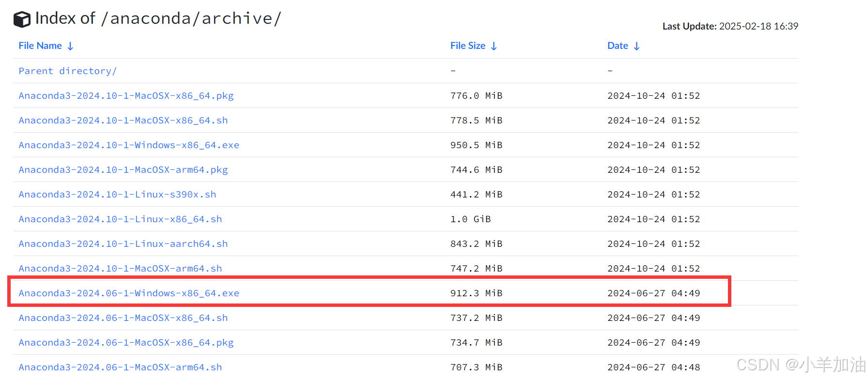Sort by File Size column header
Screen dimensions: 868x379
pyautogui.click(x=468, y=45)
